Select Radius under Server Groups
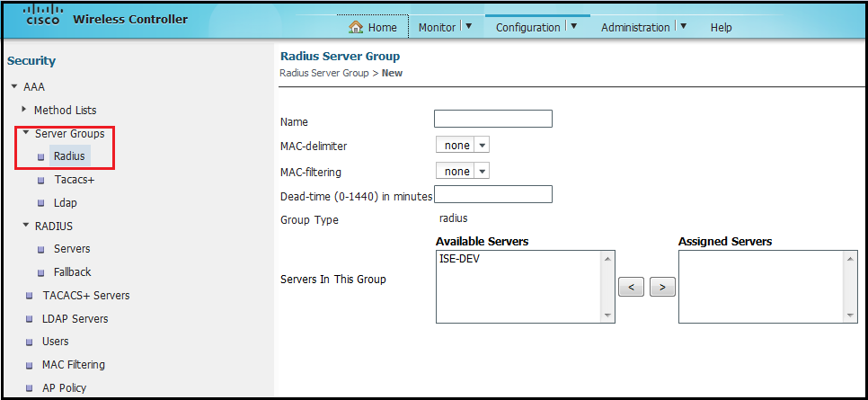The height and width of the screenshot is (400, 868). (x=69, y=156)
